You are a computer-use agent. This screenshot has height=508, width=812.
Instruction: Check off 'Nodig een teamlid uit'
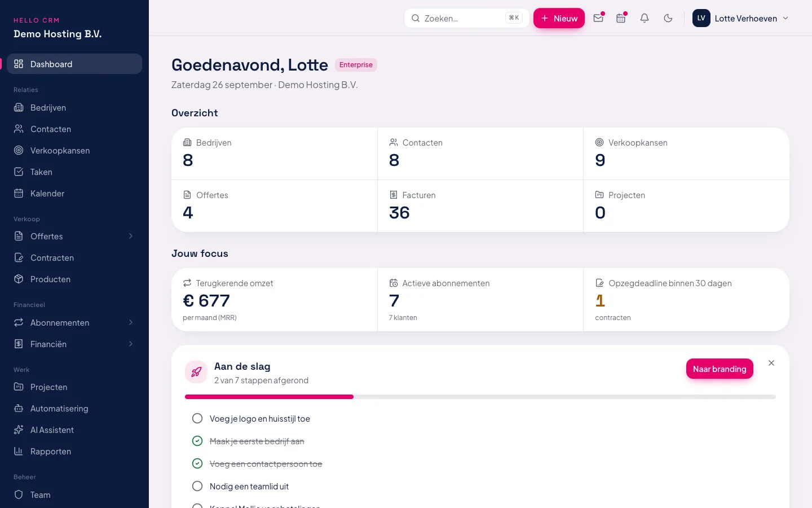click(x=197, y=486)
